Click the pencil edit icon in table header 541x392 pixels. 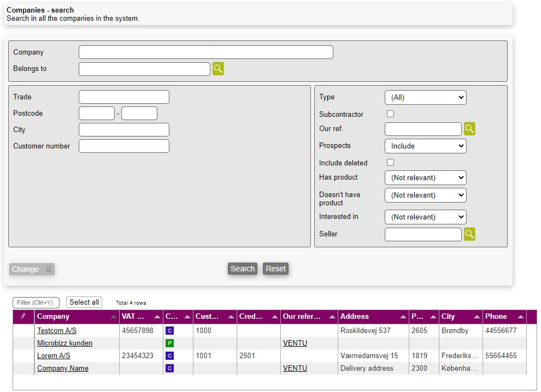[x=23, y=317]
